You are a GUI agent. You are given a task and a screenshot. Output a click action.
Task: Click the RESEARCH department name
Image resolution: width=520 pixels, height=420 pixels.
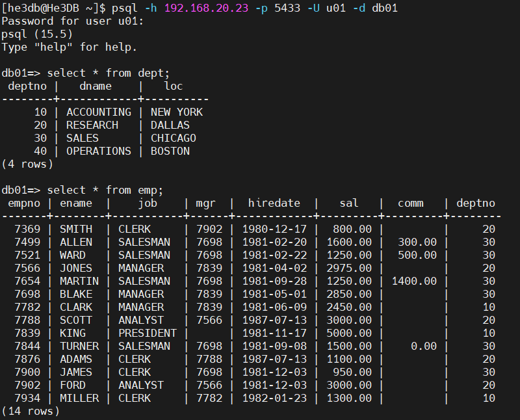(x=92, y=125)
